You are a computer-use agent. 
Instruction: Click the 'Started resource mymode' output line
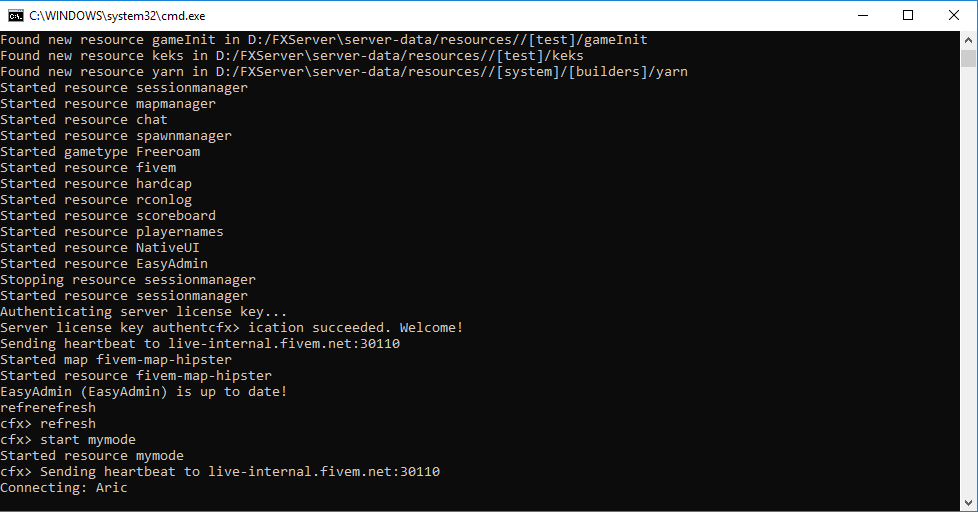tap(92, 456)
